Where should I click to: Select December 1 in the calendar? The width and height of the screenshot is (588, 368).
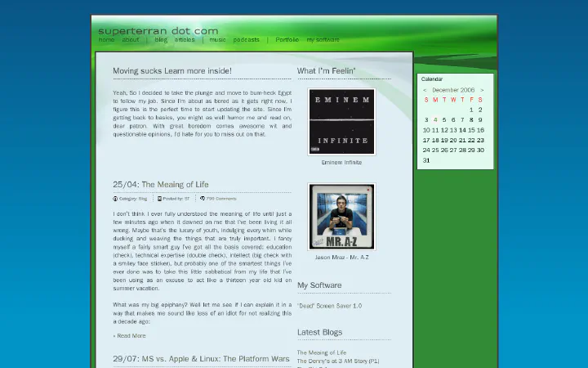pyautogui.click(x=471, y=110)
